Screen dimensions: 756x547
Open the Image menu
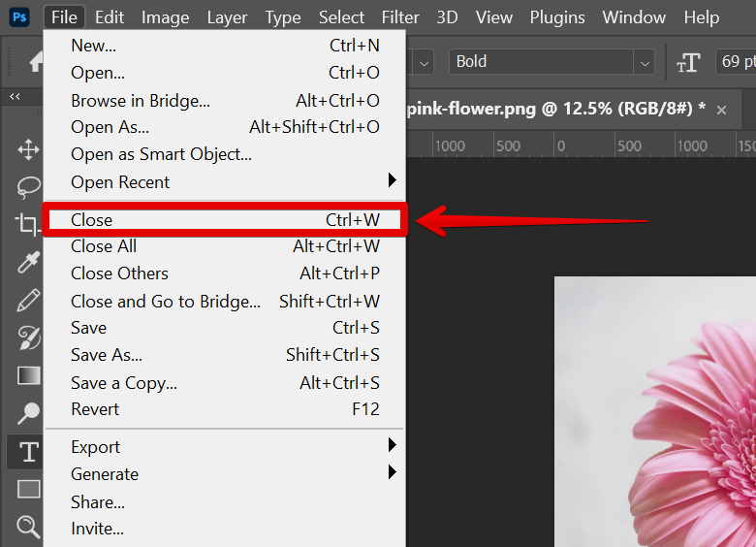[x=165, y=17]
